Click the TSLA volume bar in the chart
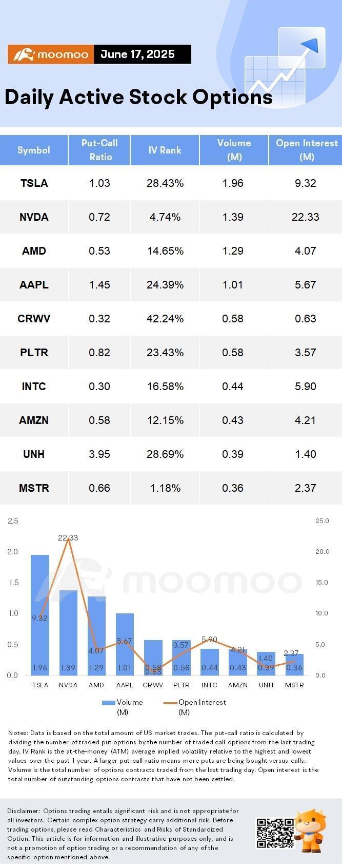Viewport: 342px width, 868px height. click(x=40, y=616)
